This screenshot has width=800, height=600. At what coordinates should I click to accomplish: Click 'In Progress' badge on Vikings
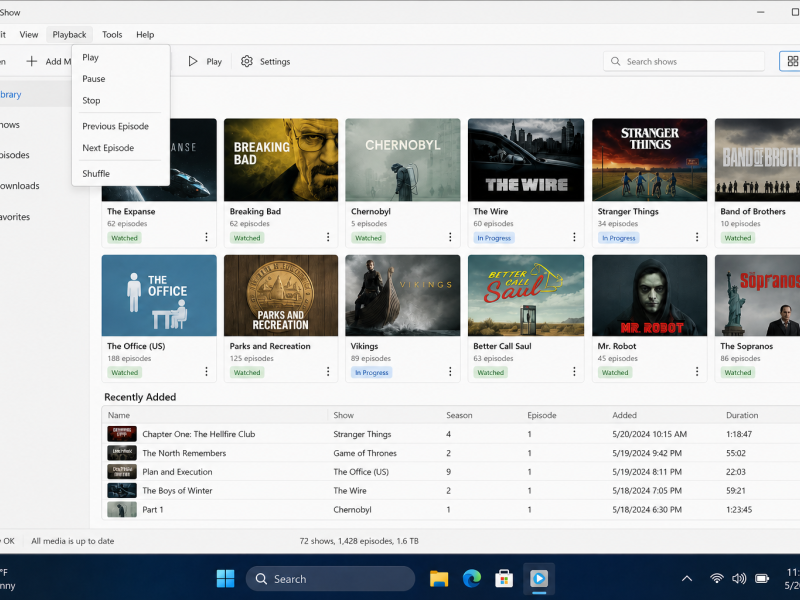[x=371, y=372]
